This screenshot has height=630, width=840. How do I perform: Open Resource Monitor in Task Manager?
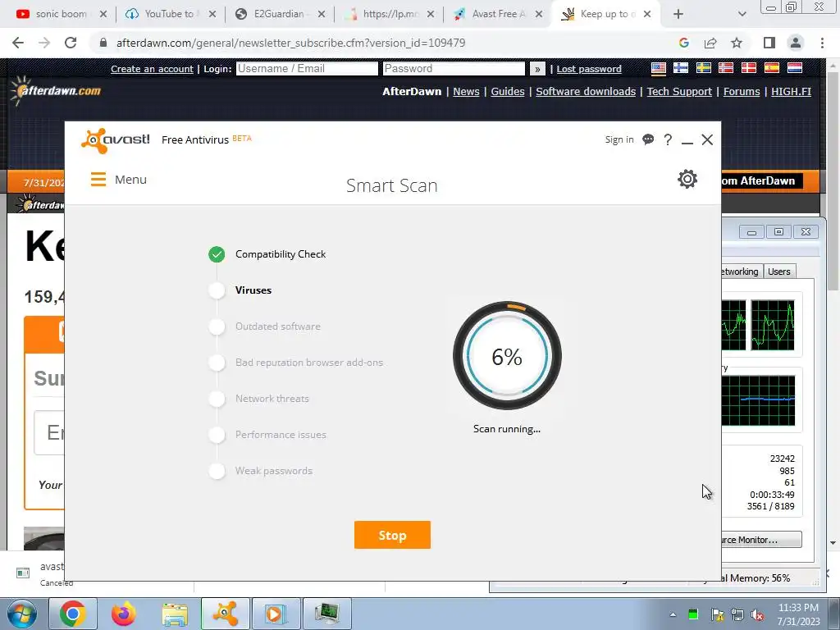point(761,540)
